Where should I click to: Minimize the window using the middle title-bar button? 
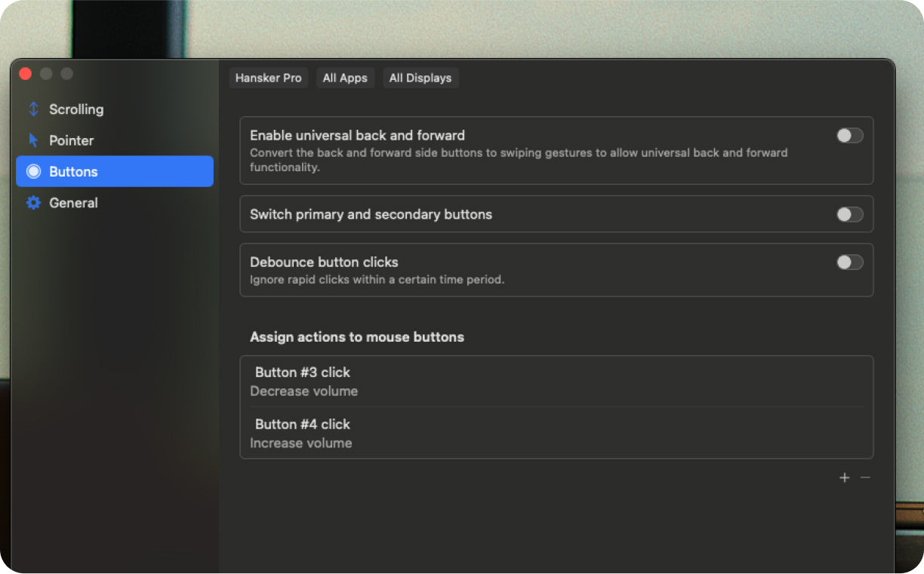point(46,73)
